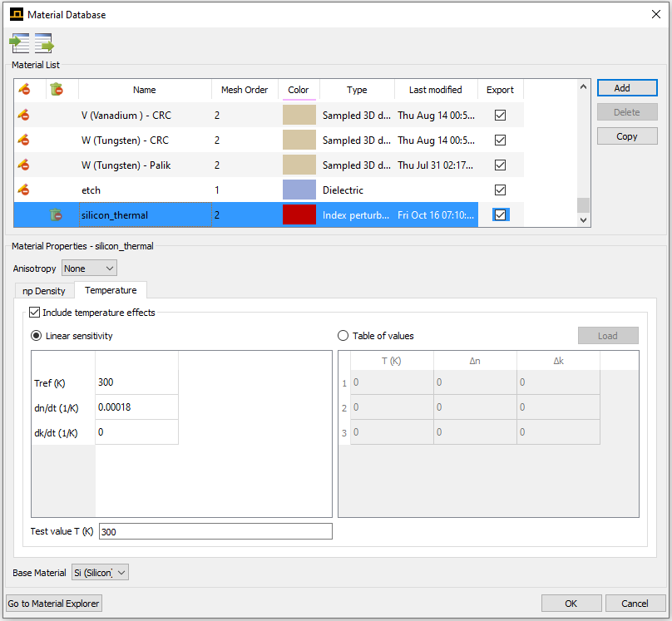Click the import materials toolbar icon
The height and width of the screenshot is (621, 672).
(x=20, y=43)
